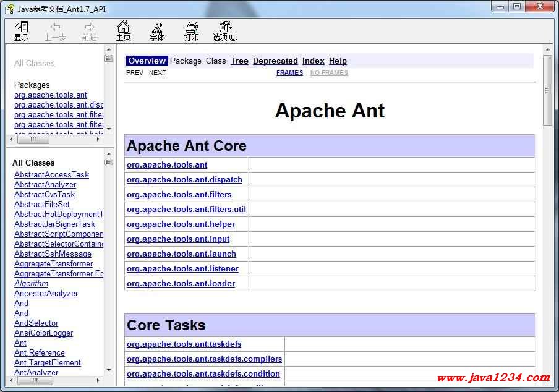The image size is (559, 392).
Task: Click the All Classes pane horizontal scroll-left arrow
Action: point(11,381)
